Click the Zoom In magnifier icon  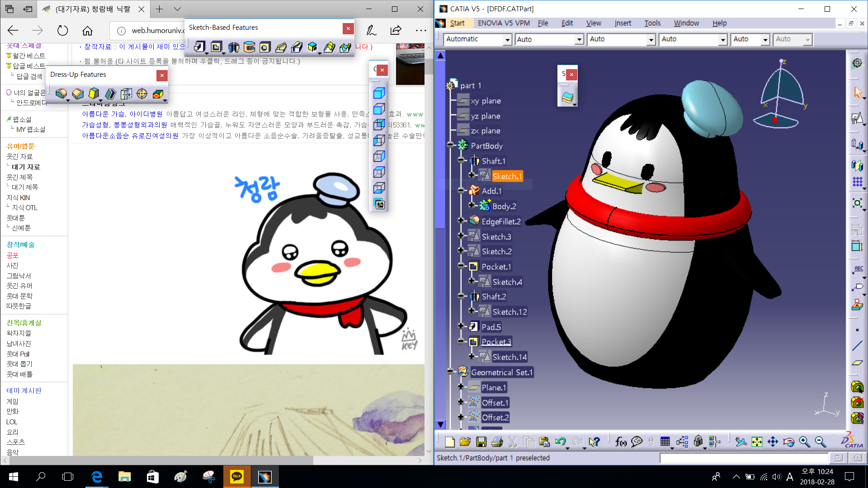pos(804,442)
